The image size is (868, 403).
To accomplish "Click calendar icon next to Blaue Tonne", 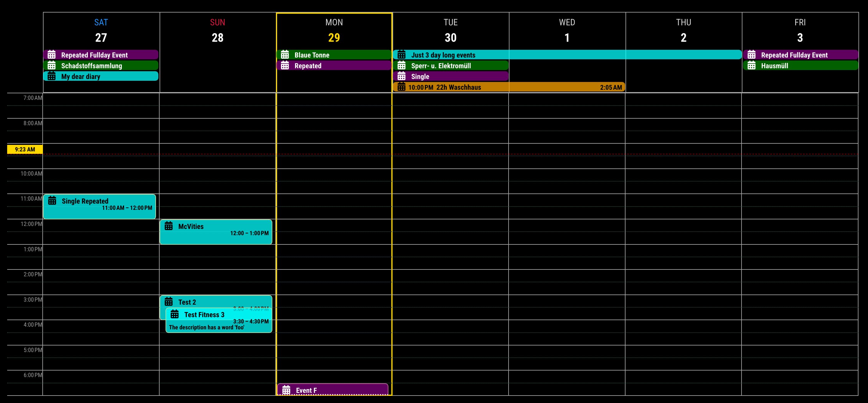I will pyautogui.click(x=285, y=55).
